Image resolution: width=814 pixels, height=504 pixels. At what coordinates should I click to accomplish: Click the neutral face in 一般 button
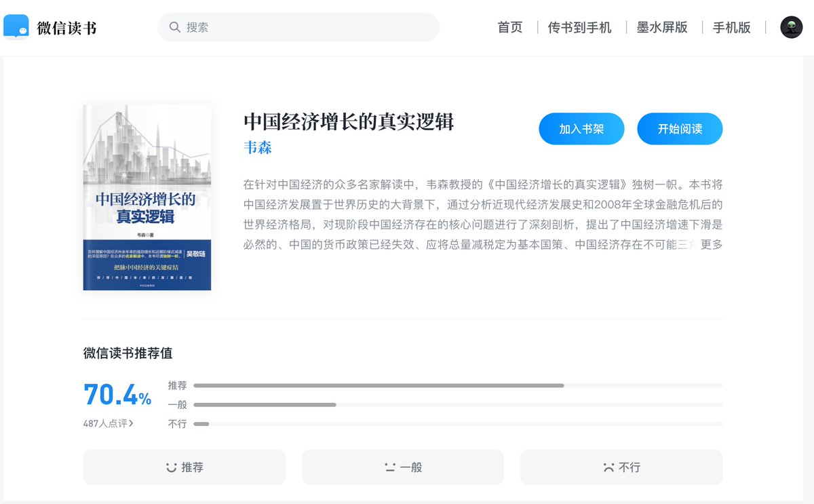click(390, 467)
